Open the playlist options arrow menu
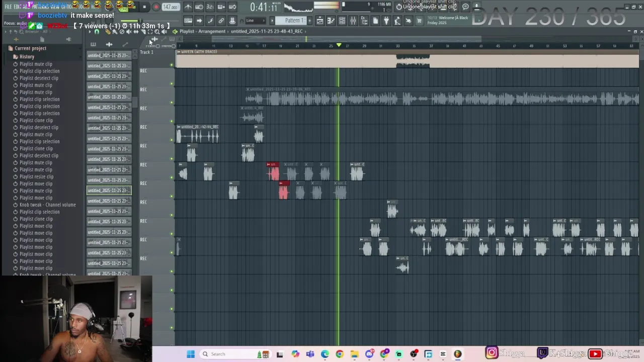Image resolution: width=644 pixels, height=362 pixels. pyautogui.click(x=90, y=32)
